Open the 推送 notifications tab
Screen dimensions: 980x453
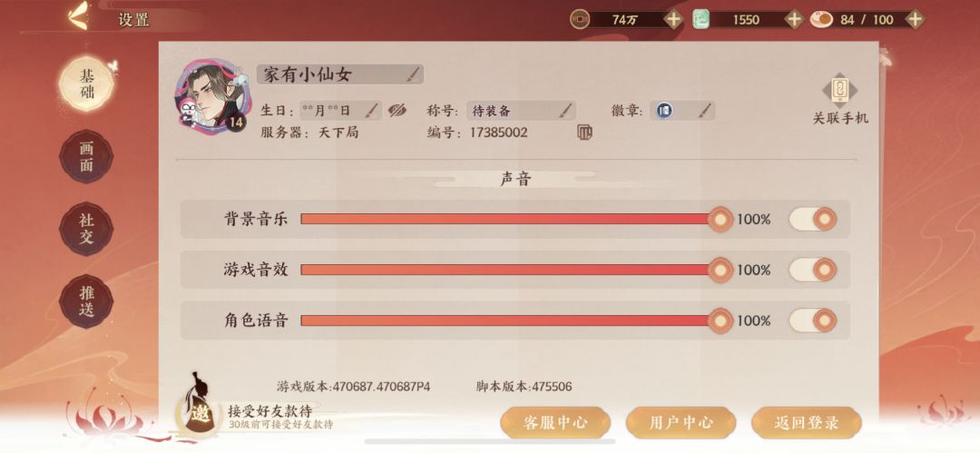pyautogui.click(x=86, y=301)
